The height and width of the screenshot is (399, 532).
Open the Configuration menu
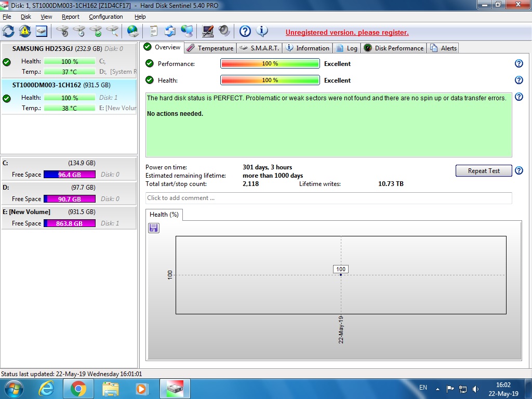[x=106, y=17]
